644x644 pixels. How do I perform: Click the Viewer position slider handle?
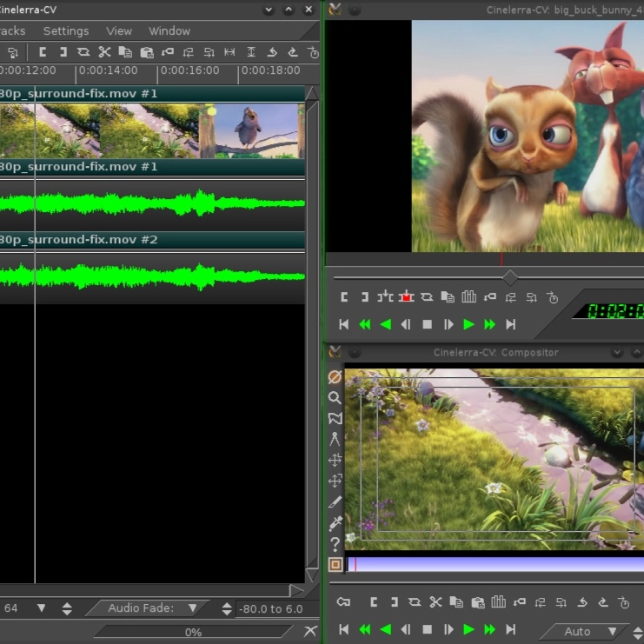[510, 277]
